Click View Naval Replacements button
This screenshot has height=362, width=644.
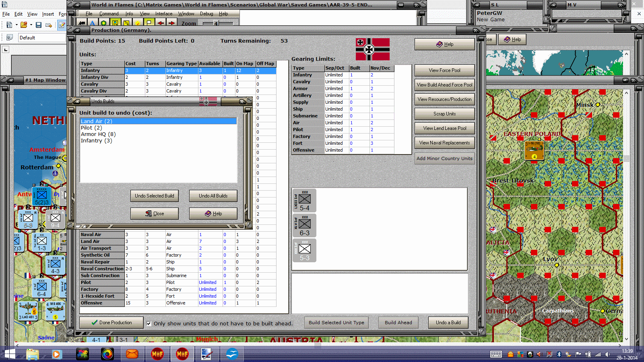pos(445,143)
